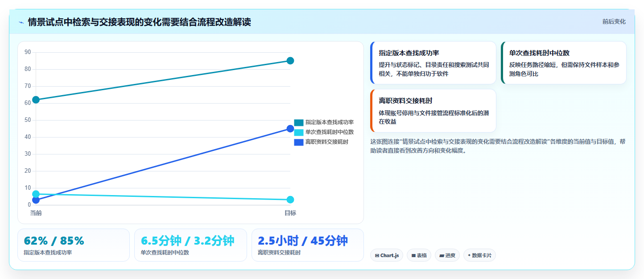Viewport: 644px width, 279px height.
Task: Toggle the 离职资料交接耗时 legend color box
Action: pos(299,142)
